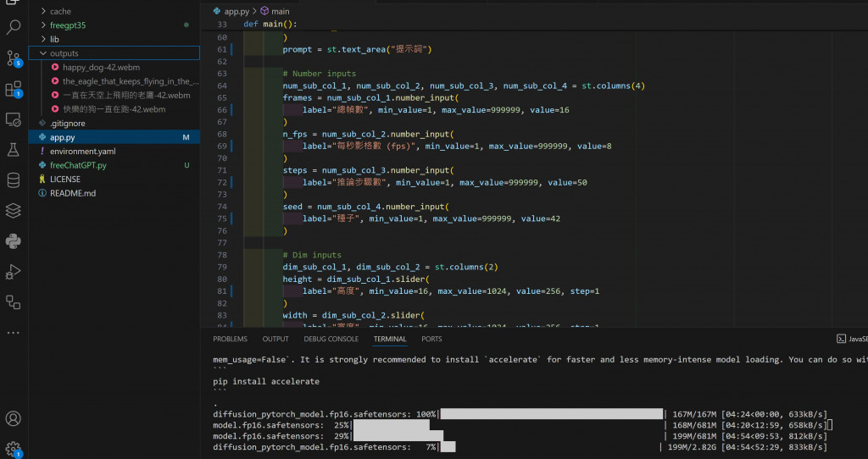Viewport: 868px width, 459px height.
Task: Open the database cylinder view
Action: (14, 180)
